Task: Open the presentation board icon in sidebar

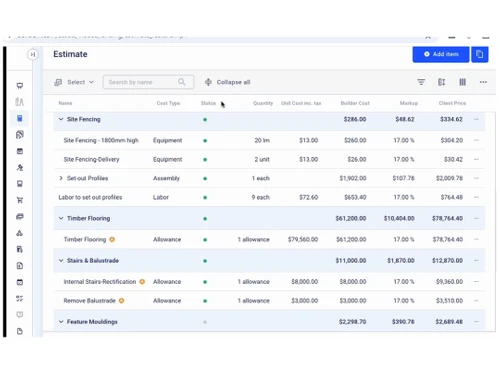Action: point(20,86)
